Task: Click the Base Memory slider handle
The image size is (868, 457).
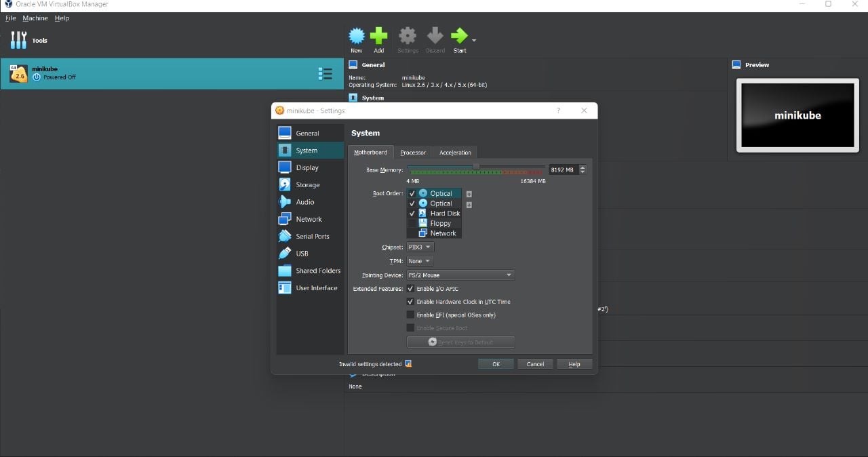Action: point(476,167)
